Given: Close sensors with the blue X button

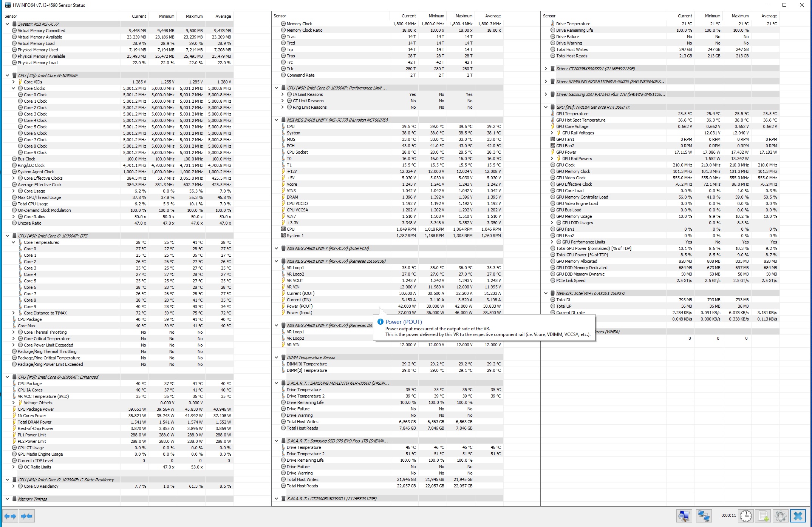Looking at the screenshot, I should (798, 516).
